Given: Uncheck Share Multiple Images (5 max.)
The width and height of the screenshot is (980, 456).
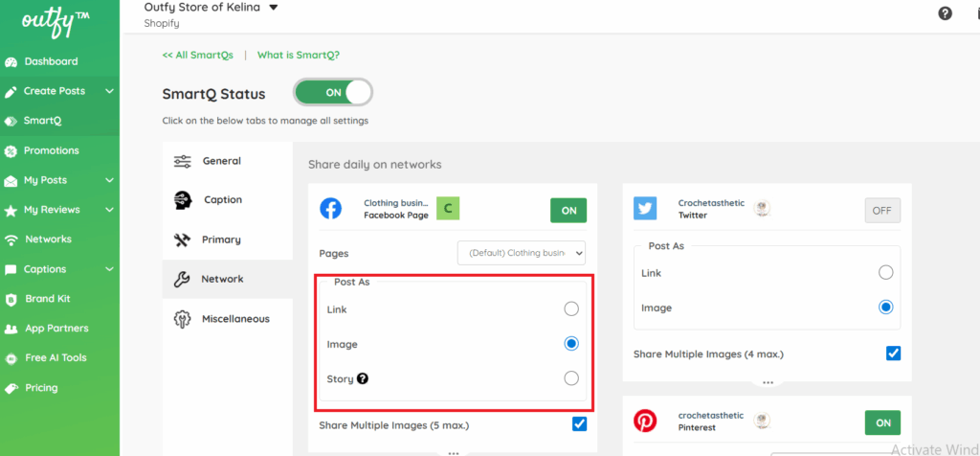Looking at the screenshot, I should tap(579, 424).
